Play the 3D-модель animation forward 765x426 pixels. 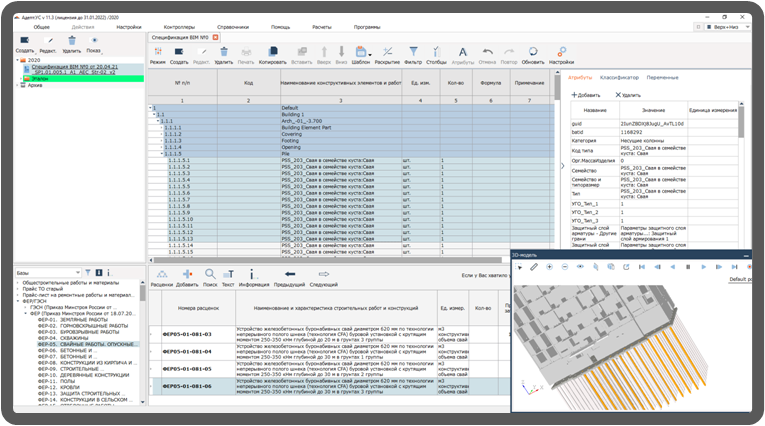click(704, 267)
